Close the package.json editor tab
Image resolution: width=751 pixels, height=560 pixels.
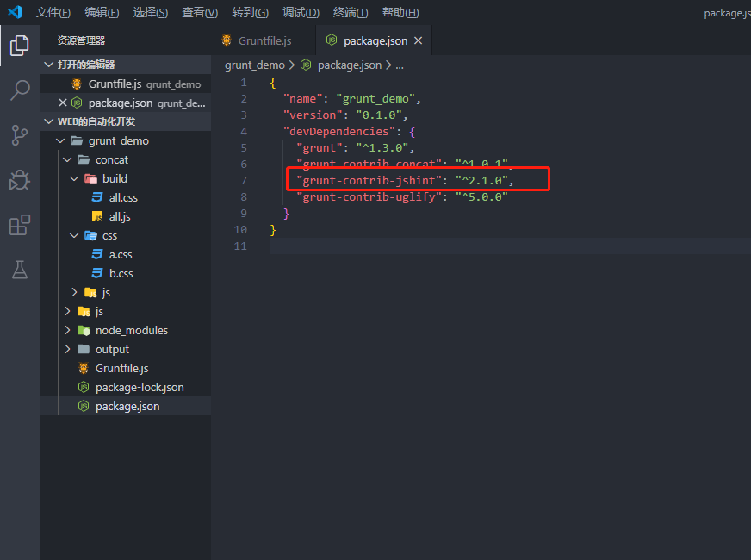coord(418,40)
